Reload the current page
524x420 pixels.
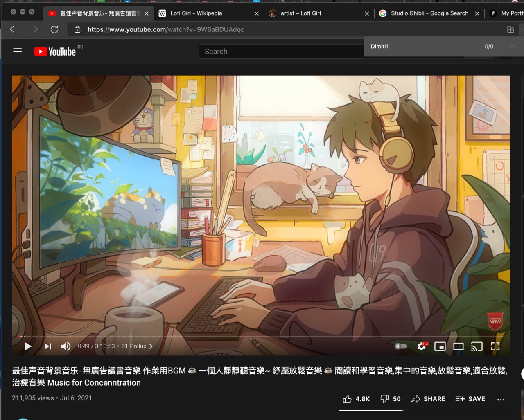pos(54,29)
